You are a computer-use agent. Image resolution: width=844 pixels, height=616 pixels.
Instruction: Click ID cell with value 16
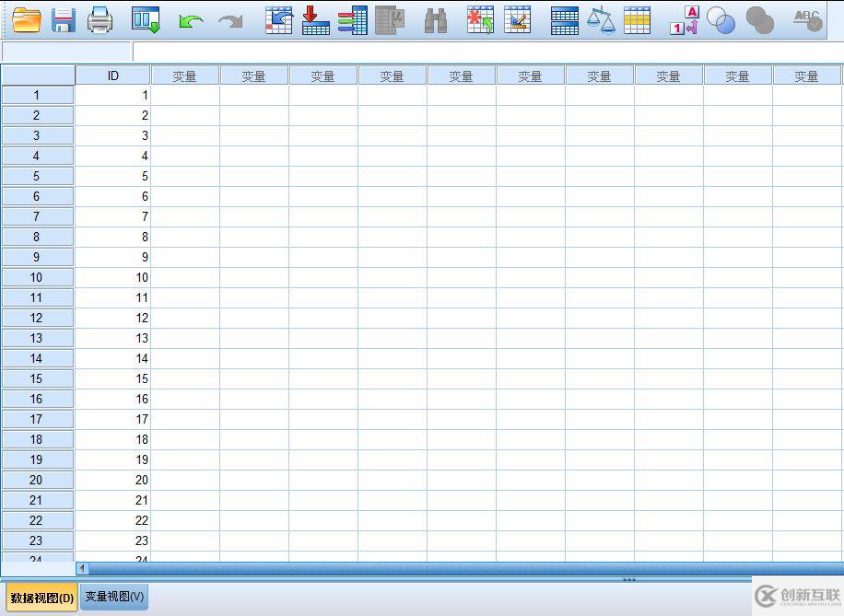[112, 400]
